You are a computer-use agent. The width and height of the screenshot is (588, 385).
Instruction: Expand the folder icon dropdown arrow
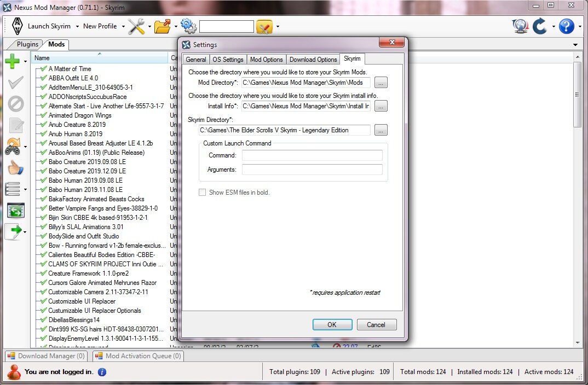(176, 27)
